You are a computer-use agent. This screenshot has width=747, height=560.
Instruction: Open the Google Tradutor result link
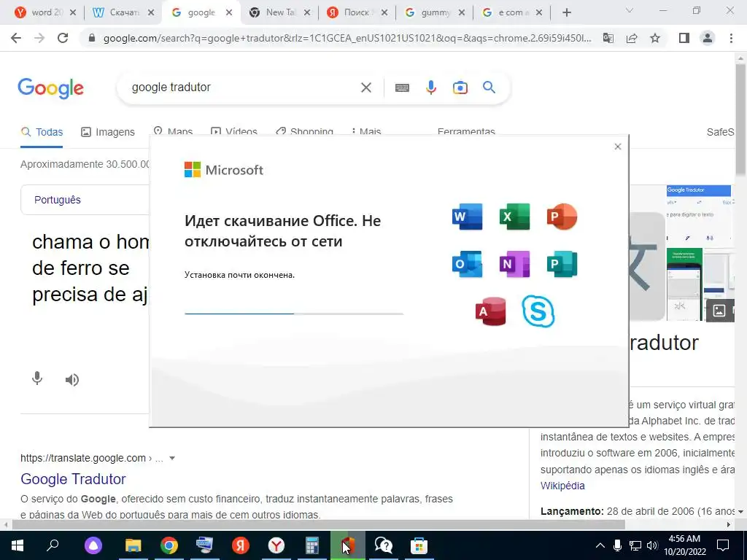pos(74,479)
